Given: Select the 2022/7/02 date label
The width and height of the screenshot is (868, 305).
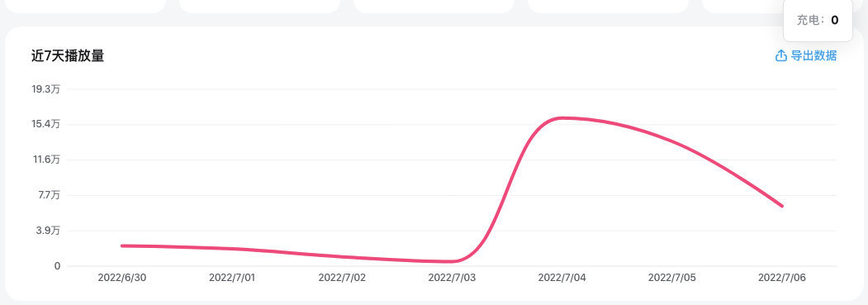Looking at the screenshot, I should tap(342, 278).
